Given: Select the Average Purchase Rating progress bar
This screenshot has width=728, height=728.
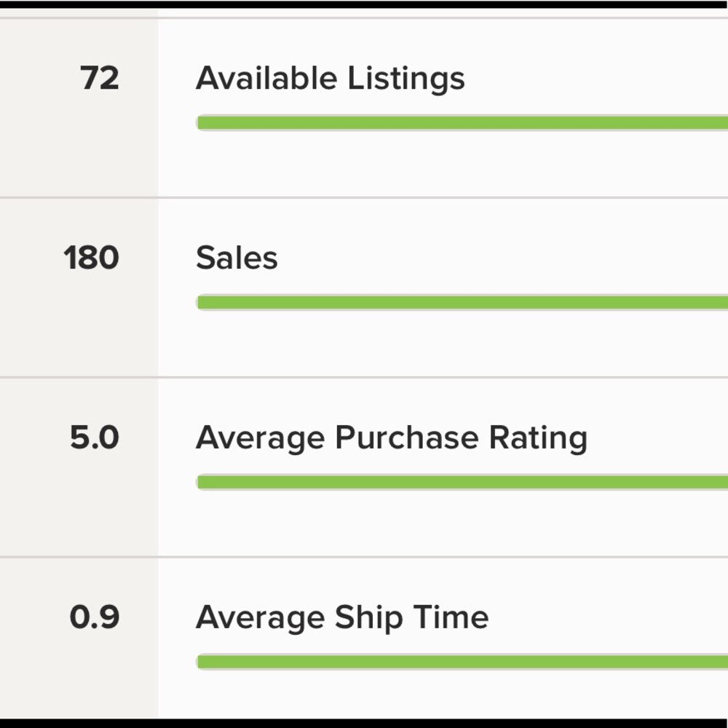Looking at the screenshot, I should 462,483.
